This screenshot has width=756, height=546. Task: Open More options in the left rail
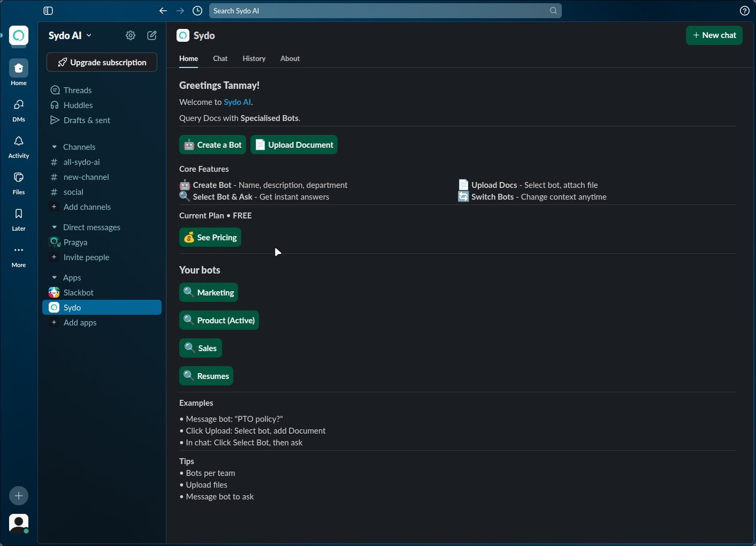(x=19, y=255)
